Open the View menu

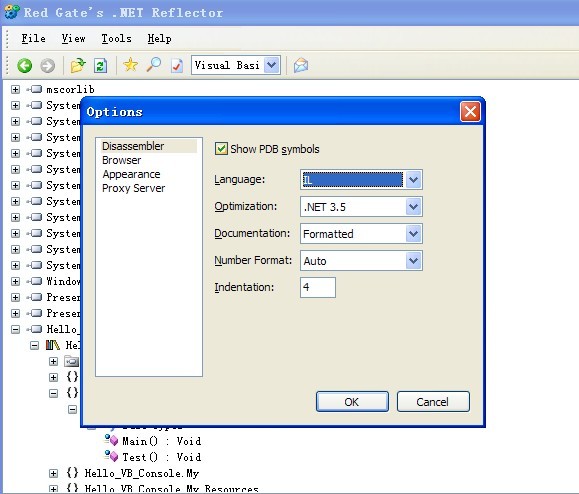pyautogui.click(x=73, y=38)
